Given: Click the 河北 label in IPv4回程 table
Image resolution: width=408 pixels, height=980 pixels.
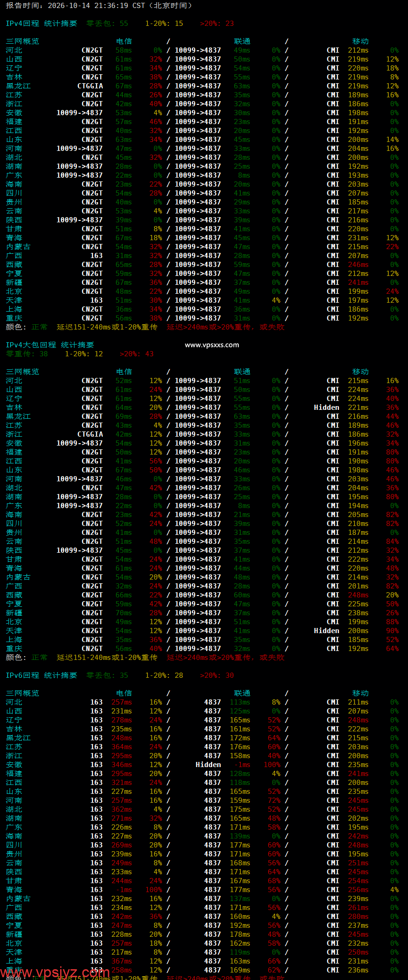Looking at the screenshot, I should tap(14, 50).
